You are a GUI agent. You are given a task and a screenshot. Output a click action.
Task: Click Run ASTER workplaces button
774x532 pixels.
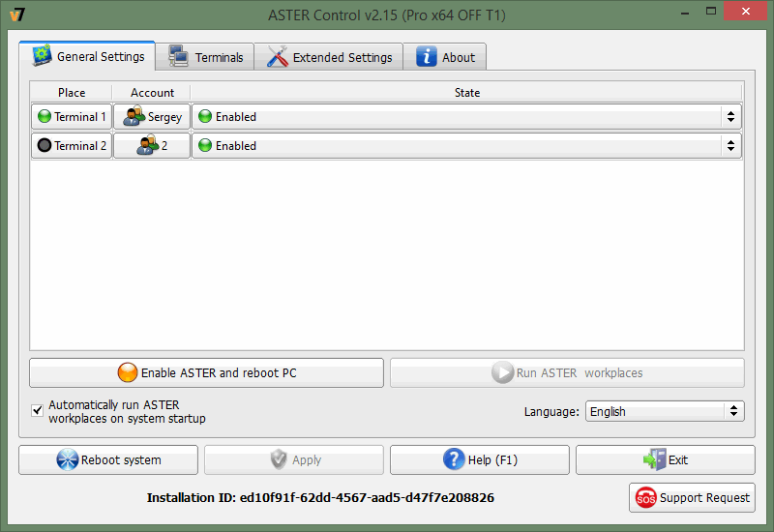(x=567, y=372)
